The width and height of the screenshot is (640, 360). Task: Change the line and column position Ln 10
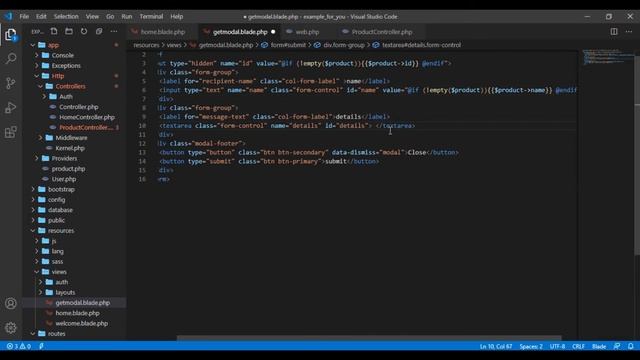pyautogui.click(x=496, y=346)
